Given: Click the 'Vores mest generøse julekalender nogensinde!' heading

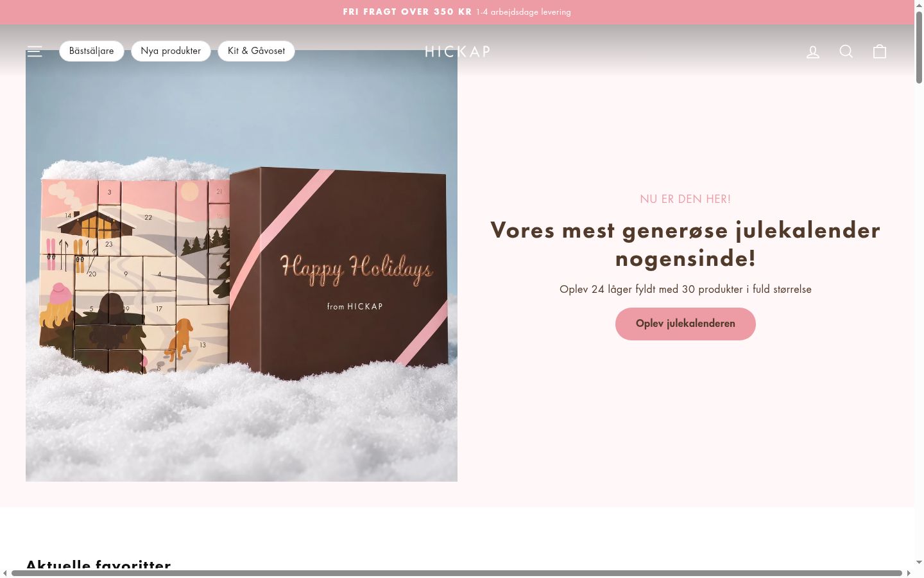Looking at the screenshot, I should (685, 244).
